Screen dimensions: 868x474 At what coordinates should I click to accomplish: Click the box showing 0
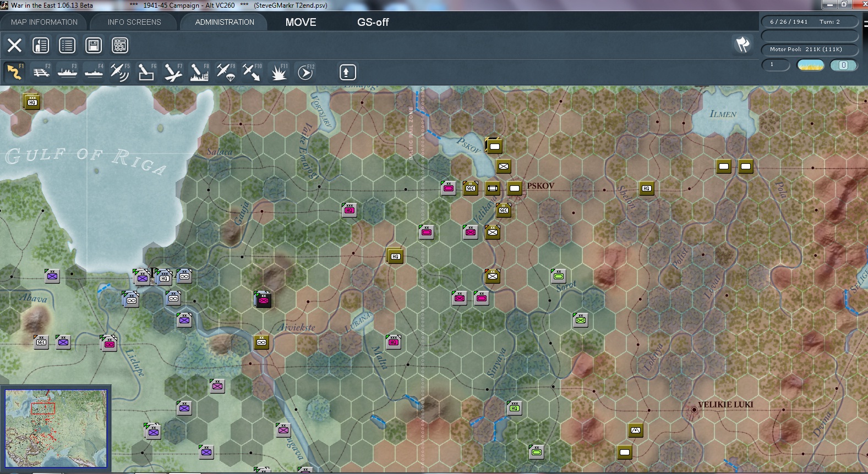pos(843,65)
